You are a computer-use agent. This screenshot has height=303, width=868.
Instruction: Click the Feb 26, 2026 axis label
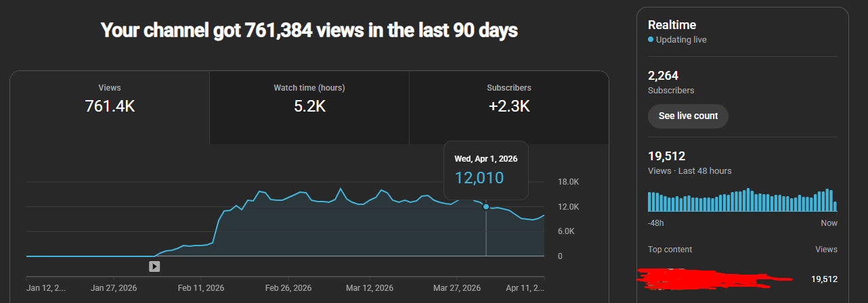pos(288,287)
